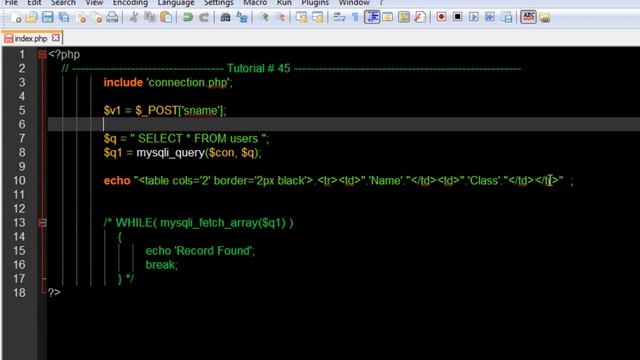Start recording a macro
The height and width of the screenshot is (360, 640).
click(x=441, y=18)
